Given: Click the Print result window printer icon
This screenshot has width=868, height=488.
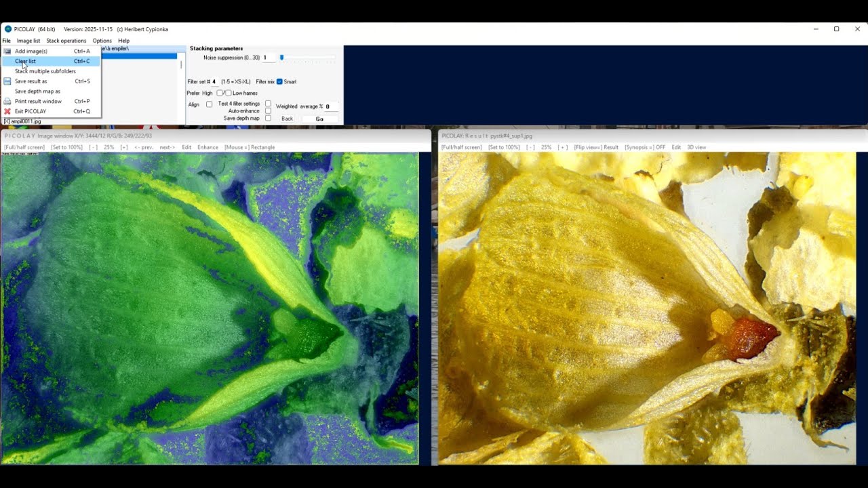Looking at the screenshot, I should [x=7, y=101].
